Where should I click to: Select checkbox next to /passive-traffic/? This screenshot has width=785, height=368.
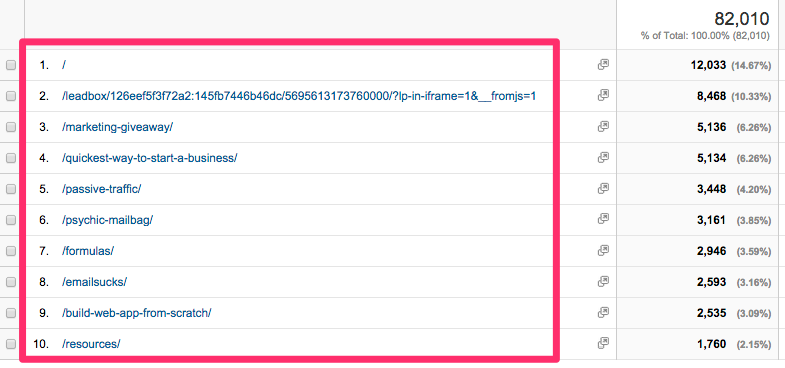[x=11, y=189]
